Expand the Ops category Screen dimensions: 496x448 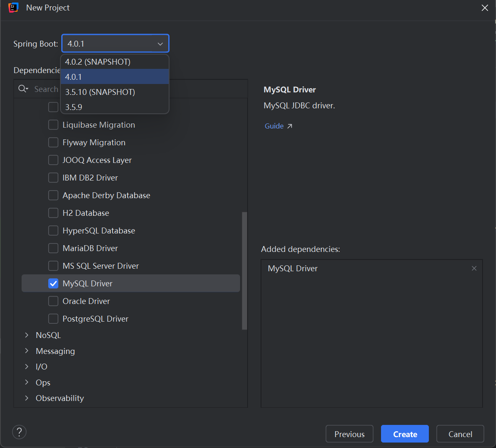[x=26, y=382]
